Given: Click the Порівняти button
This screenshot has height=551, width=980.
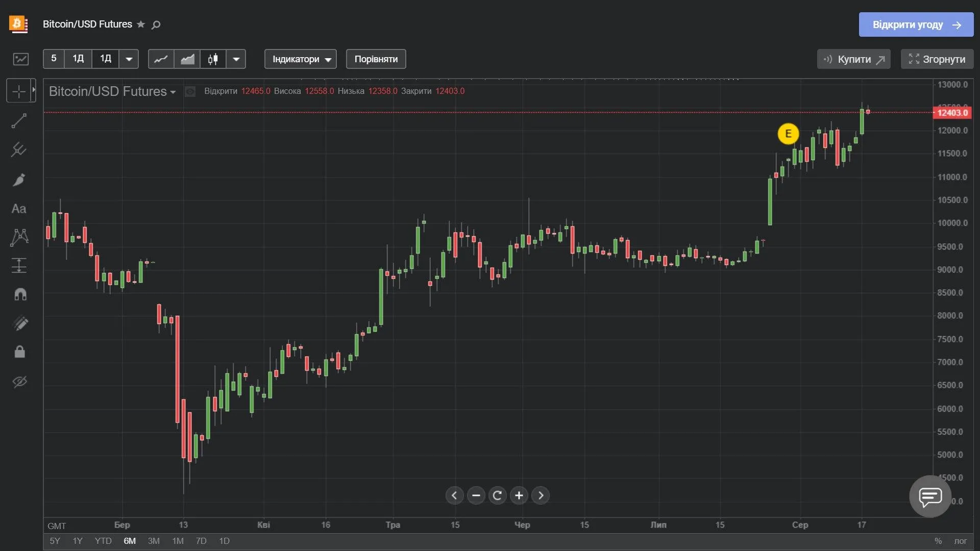Looking at the screenshot, I should [x=376, y=59].
